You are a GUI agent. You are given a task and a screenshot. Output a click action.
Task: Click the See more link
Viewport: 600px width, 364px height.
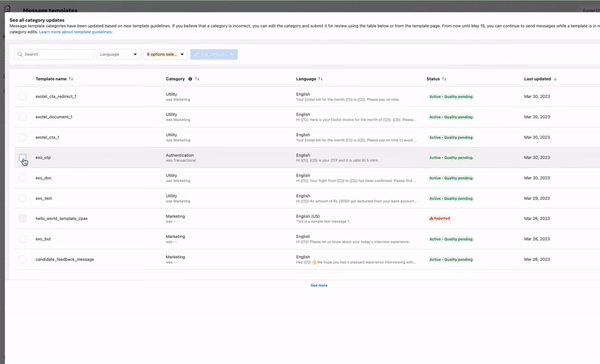[319, 286]
